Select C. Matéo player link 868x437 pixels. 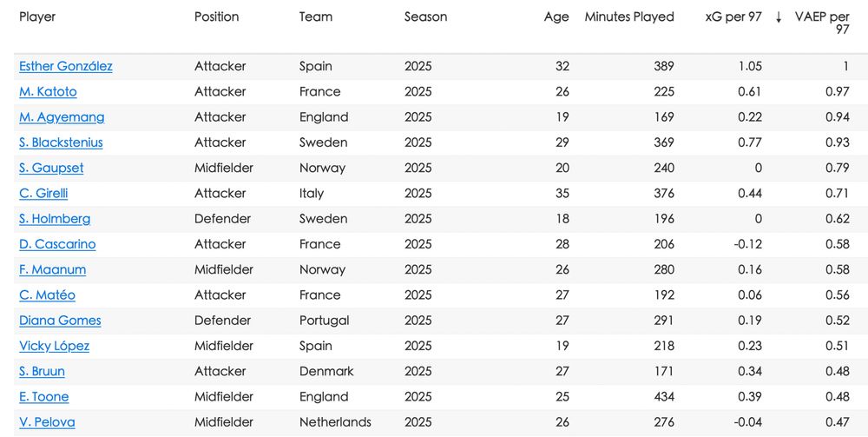point(47,295)
